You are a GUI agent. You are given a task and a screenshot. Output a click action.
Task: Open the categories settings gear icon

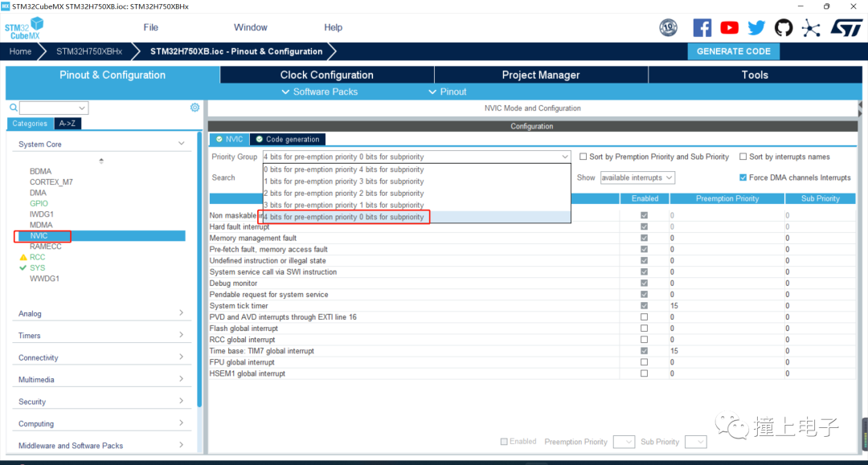[x=194, y=108]
